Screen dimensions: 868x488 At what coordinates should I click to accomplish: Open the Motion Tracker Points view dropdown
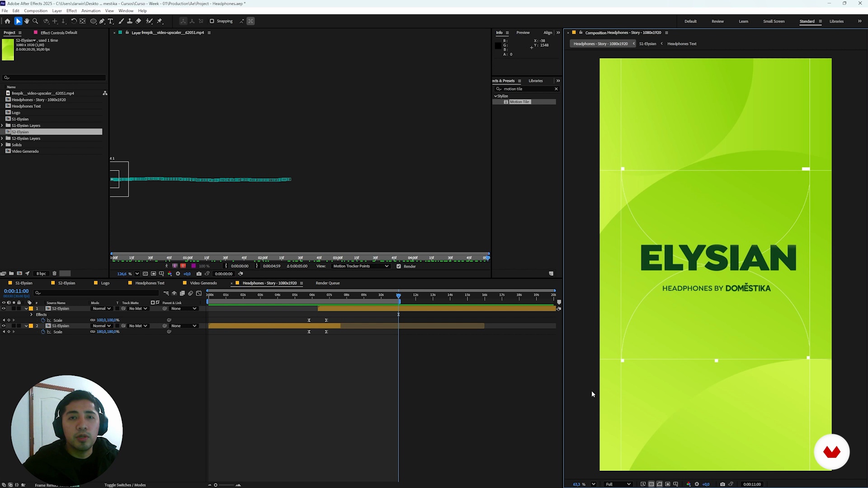click(360, 266)
